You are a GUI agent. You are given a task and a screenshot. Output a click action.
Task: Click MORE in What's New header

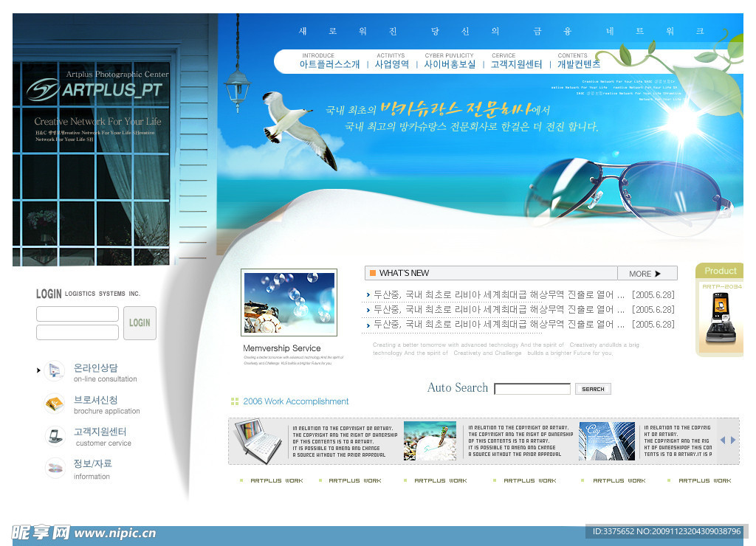coord(647,273)
